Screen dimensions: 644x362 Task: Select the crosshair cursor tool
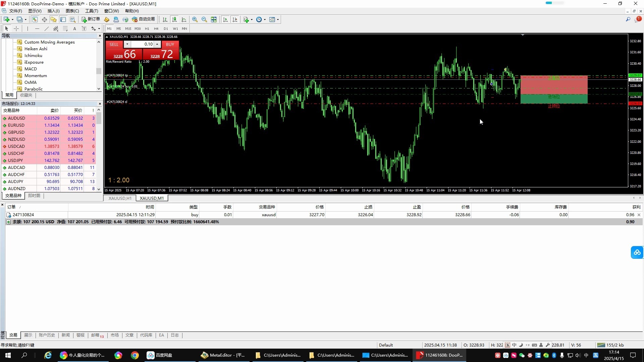pos(16,28)
